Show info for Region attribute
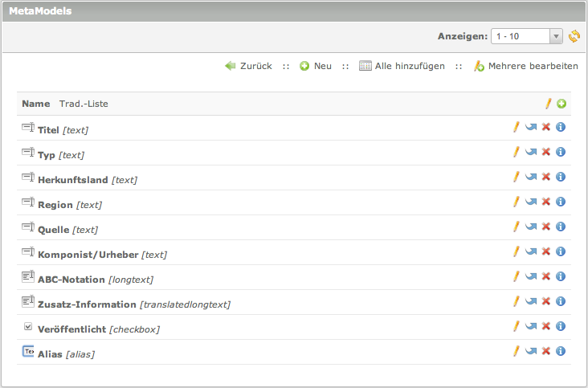Viewport: 588px width, 388px height. (x=561, y=202)
